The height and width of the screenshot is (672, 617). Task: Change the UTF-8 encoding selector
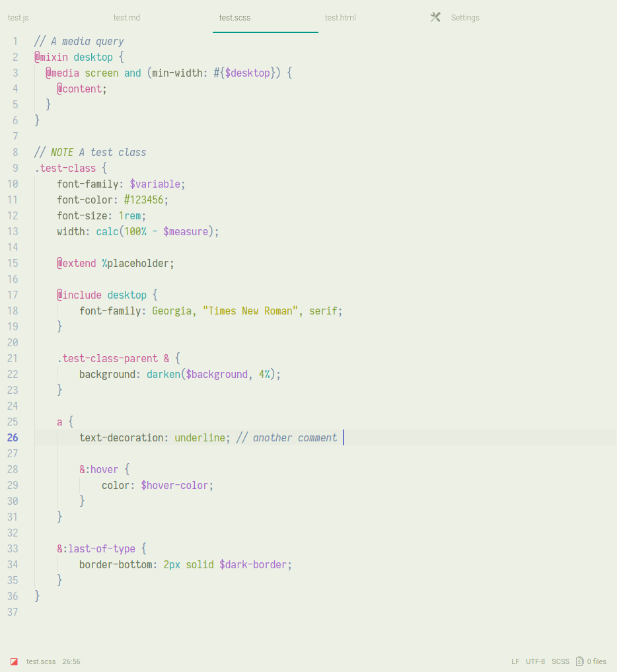pyautogui.click(x=535, y=661)
